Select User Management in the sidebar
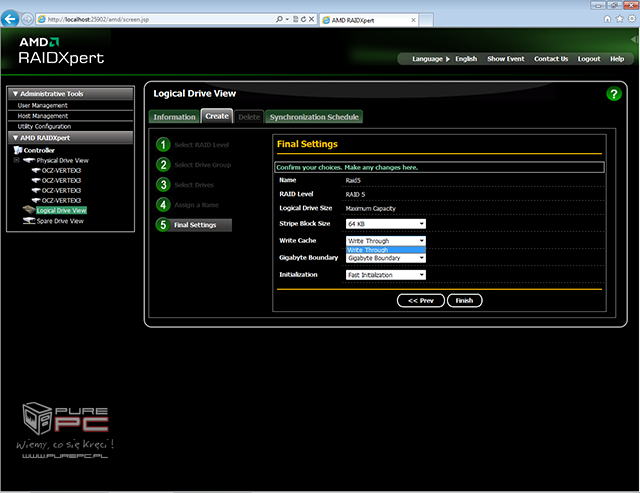 tap(43, 105)
